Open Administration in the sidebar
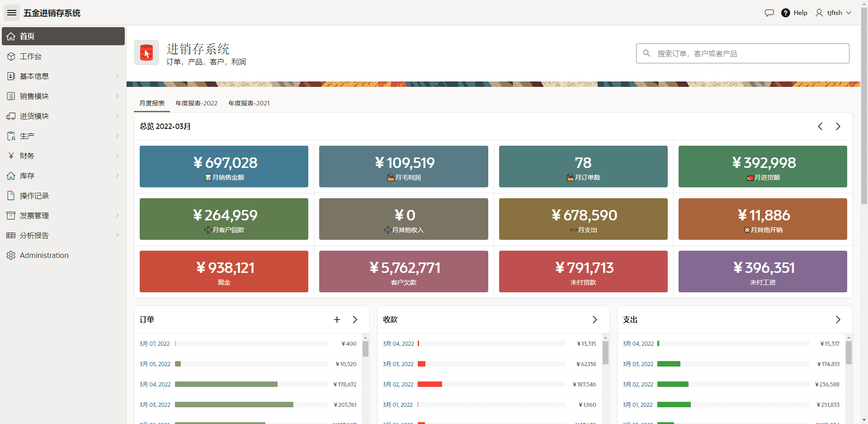The image size is (868, 424). (x=44, y=255)
